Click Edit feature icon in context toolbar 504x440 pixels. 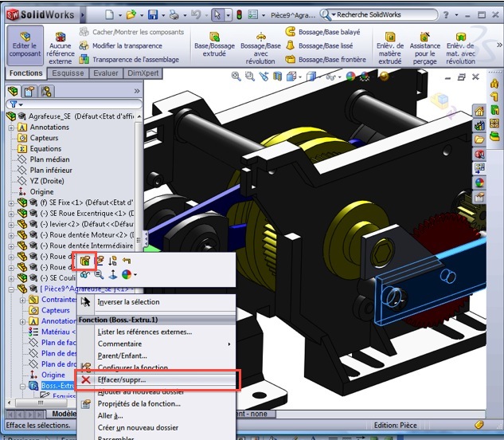(x=85, y=261)
